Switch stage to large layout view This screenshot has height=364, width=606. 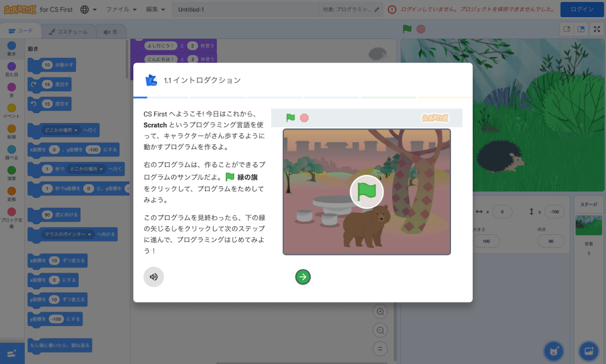pos(581,30)
